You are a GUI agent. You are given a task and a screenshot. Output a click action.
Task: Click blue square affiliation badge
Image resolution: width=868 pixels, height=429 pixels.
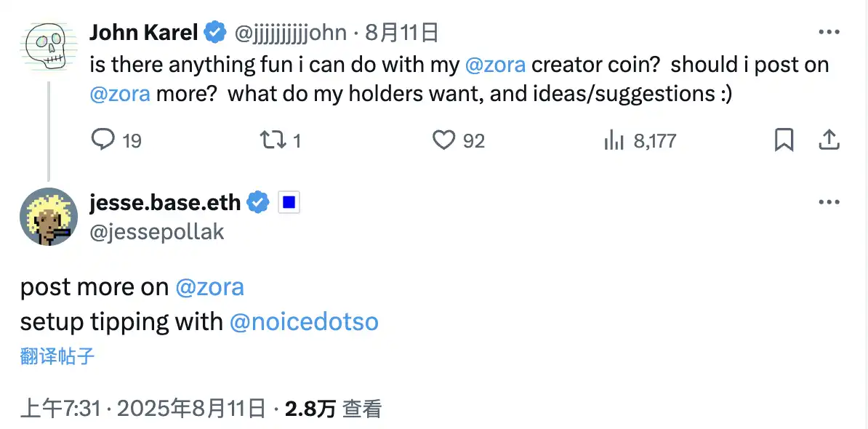(x=289, y=203)
